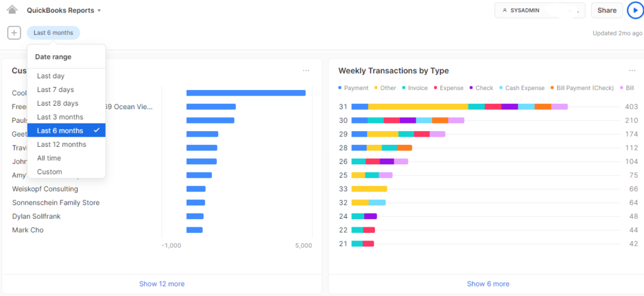Toggle Invoice legend entry
This screenshot has width=644, height=296.
point(414,88)
